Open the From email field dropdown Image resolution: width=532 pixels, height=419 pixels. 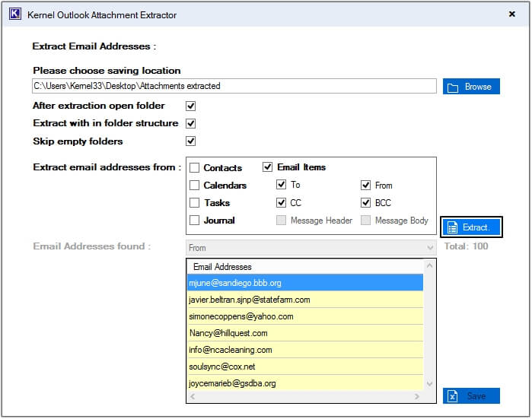coord(311,248)
